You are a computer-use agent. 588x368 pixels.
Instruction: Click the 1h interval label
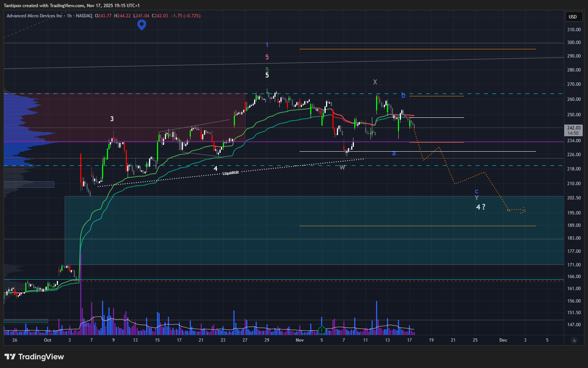pos(69,16)
